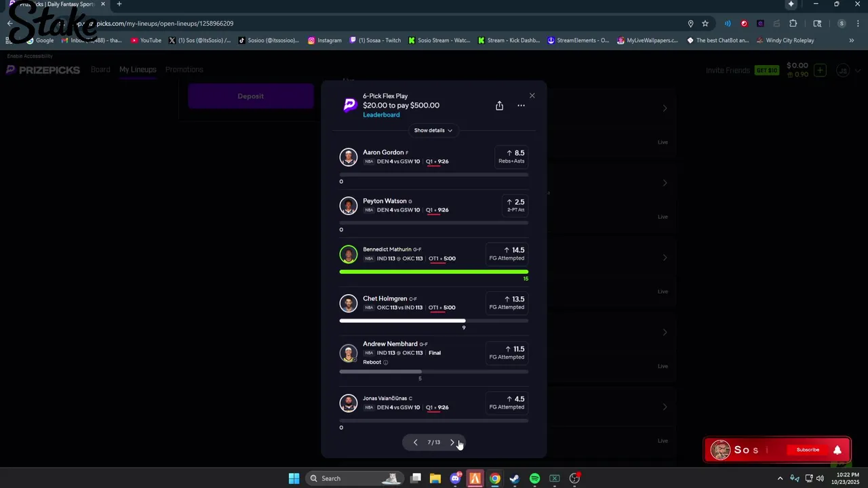Open the My Lineups tab
The width and height of the screenshot is (868, 488).
(x=138, y=70)
